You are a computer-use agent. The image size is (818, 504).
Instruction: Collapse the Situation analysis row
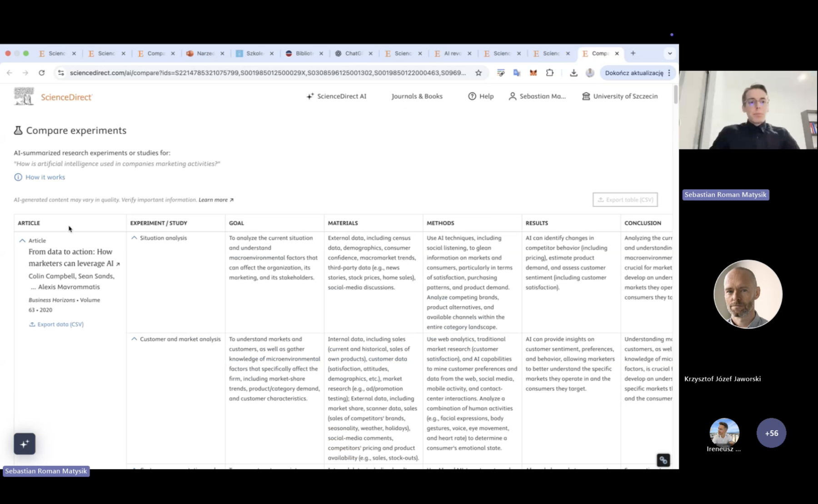(x=134, y=238)
